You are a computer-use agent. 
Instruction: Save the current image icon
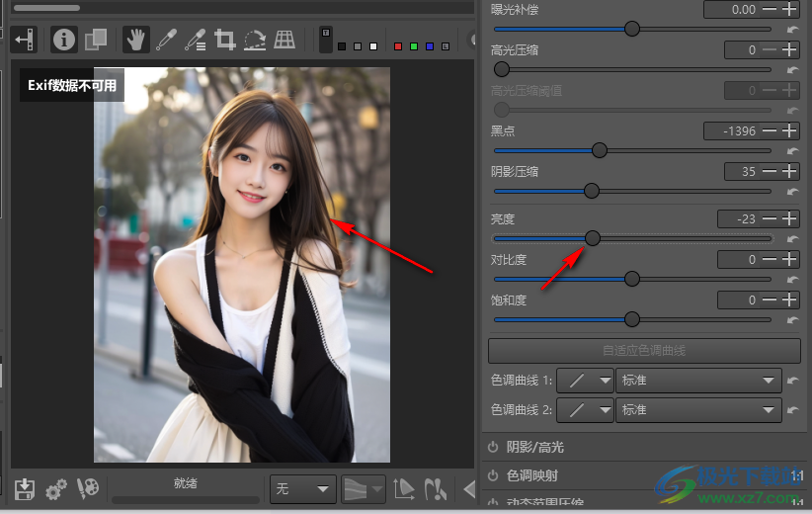click(x=25, y=488)
